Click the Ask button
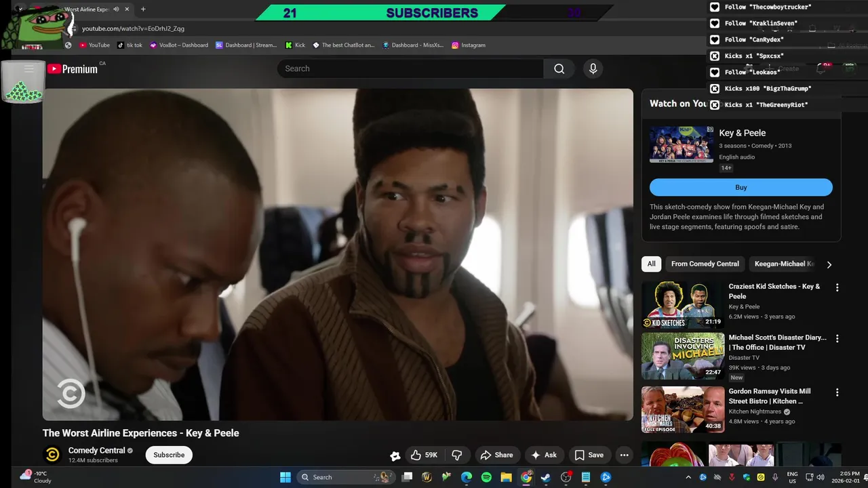This screenshot has height=488, width=868. point(544,455)
